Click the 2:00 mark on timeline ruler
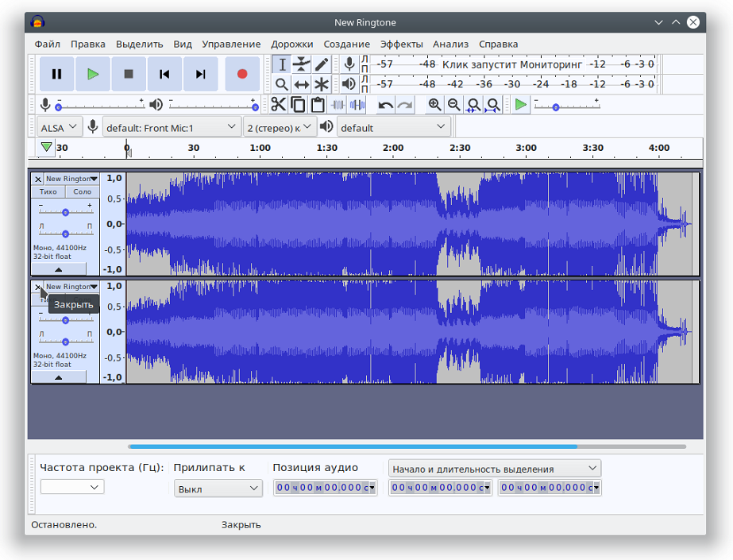 tap(392, 149)
